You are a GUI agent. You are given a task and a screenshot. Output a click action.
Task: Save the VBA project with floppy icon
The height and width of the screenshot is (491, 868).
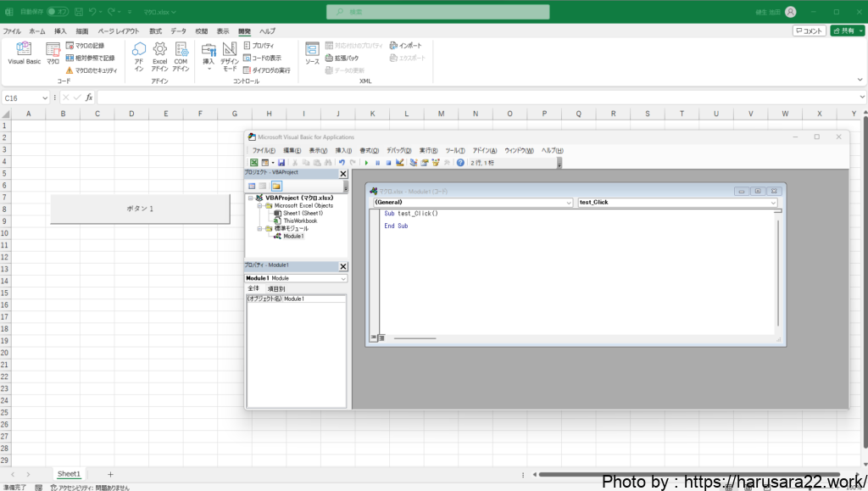point(281,163)
